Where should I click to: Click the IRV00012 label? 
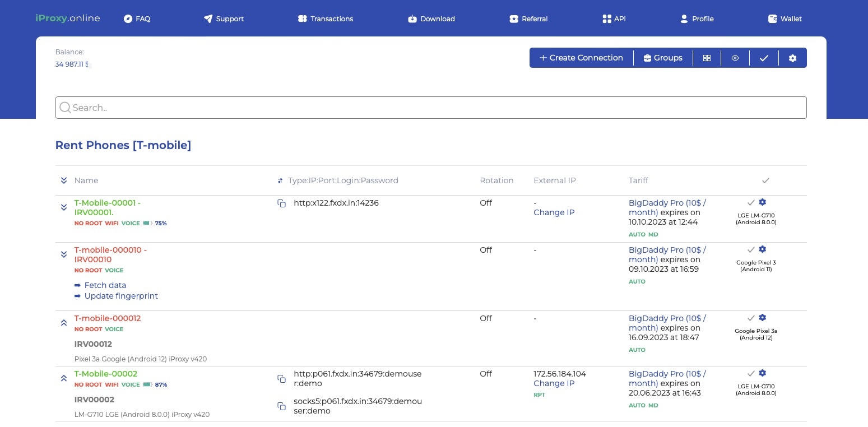click(x=93, y=344)
